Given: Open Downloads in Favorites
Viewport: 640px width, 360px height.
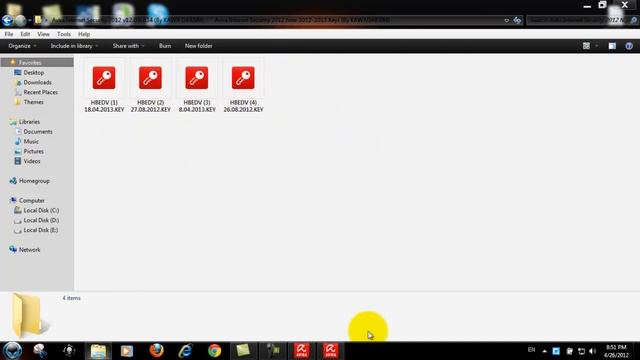Looking at the screenshot, I should point(37,82).
